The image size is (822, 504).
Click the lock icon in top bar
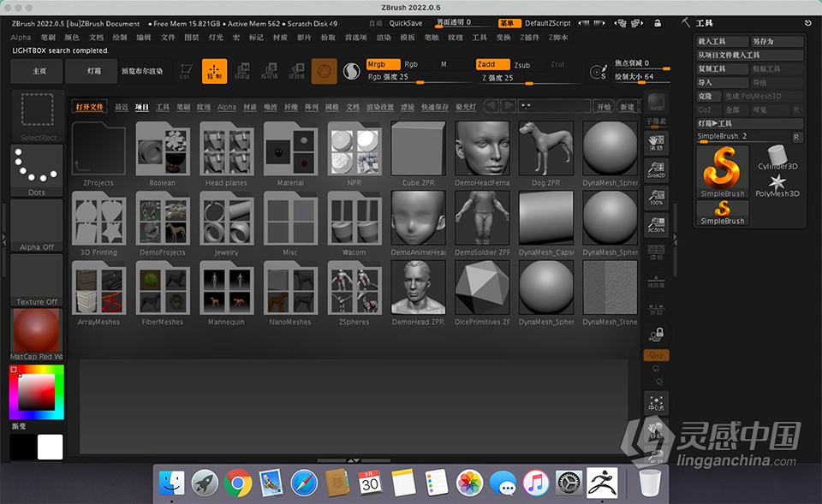point(658,23)
